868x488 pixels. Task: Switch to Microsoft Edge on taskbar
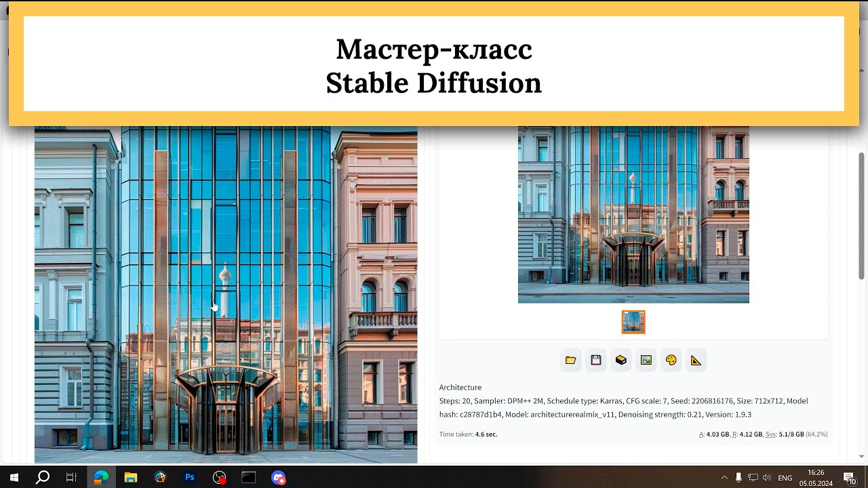coord(101,477)
